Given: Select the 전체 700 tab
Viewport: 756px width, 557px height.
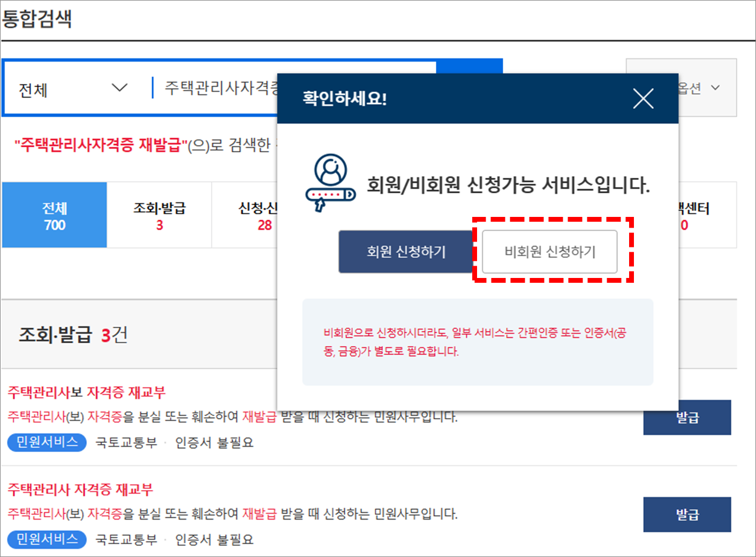Looking at the screenshot, I should [x=54, y=215].
